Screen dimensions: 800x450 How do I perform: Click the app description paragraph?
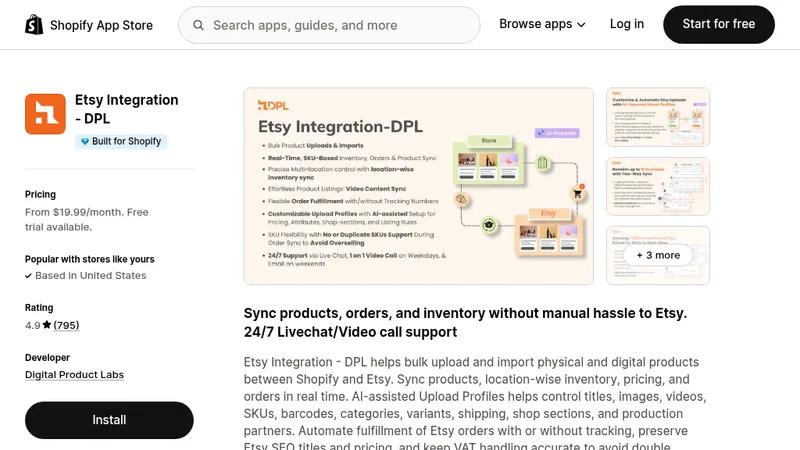[x=475, y=405]
